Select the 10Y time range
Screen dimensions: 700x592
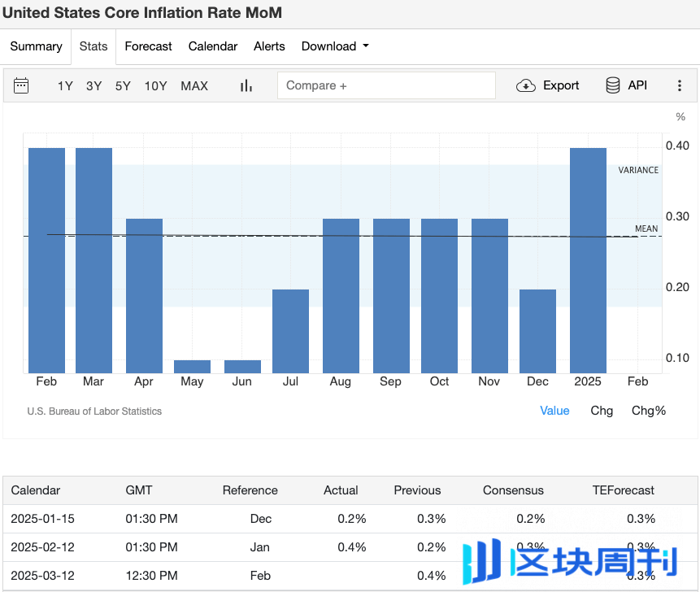pyautogui.click(x=156, y=85)
